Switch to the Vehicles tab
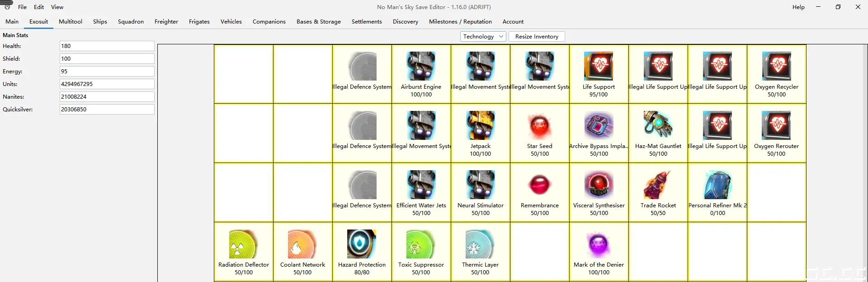 (231, 21)
